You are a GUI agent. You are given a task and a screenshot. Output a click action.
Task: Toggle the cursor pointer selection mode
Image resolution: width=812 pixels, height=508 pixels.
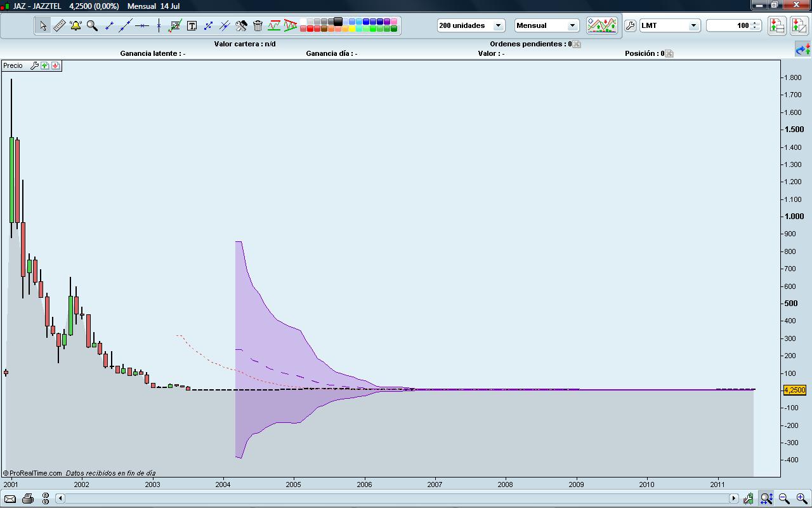click(x=43, y=25)
